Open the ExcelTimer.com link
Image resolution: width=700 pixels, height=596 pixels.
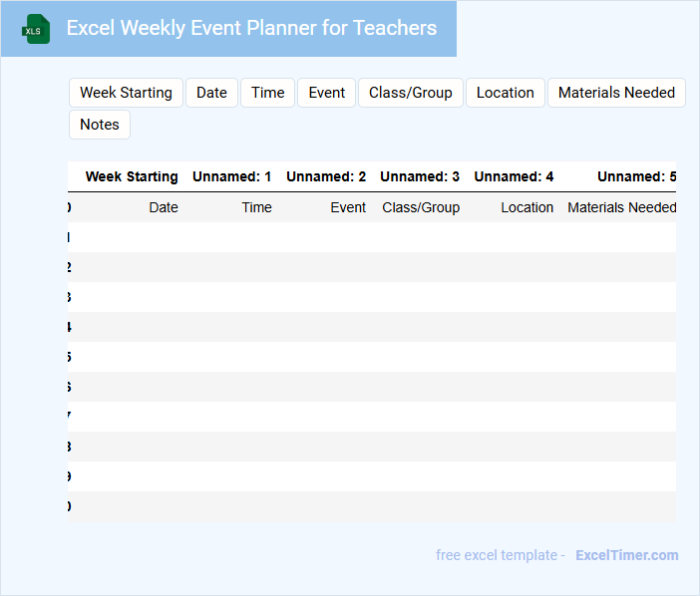pyautogui.click(x=626, y=555)
